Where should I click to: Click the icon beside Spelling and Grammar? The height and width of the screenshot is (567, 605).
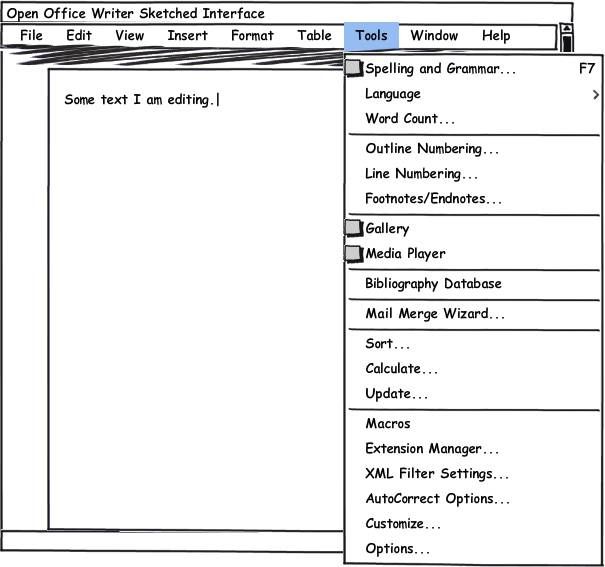354,69
